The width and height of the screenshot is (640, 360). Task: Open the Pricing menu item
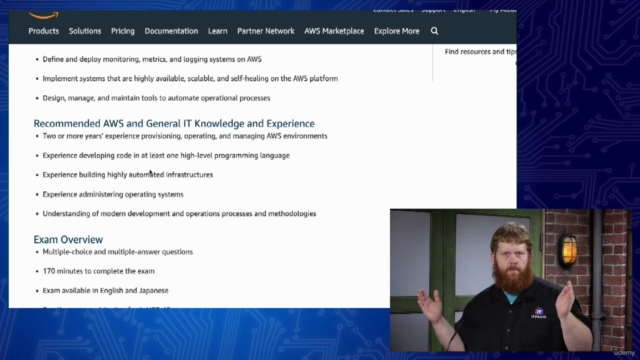point(123,31)
